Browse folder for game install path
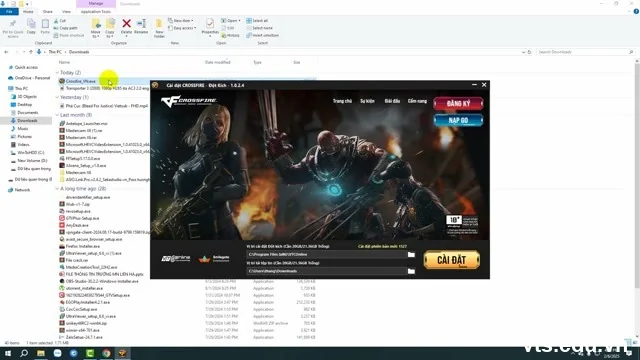The width and height of the screenshot is (640, 360). pos(411,255)
